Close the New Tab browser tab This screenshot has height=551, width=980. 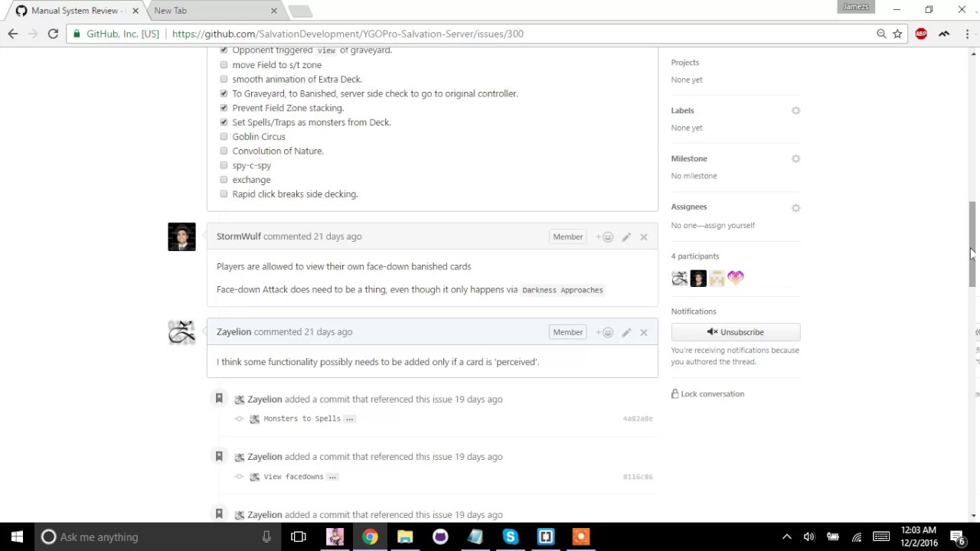click(x=273, y=11)
